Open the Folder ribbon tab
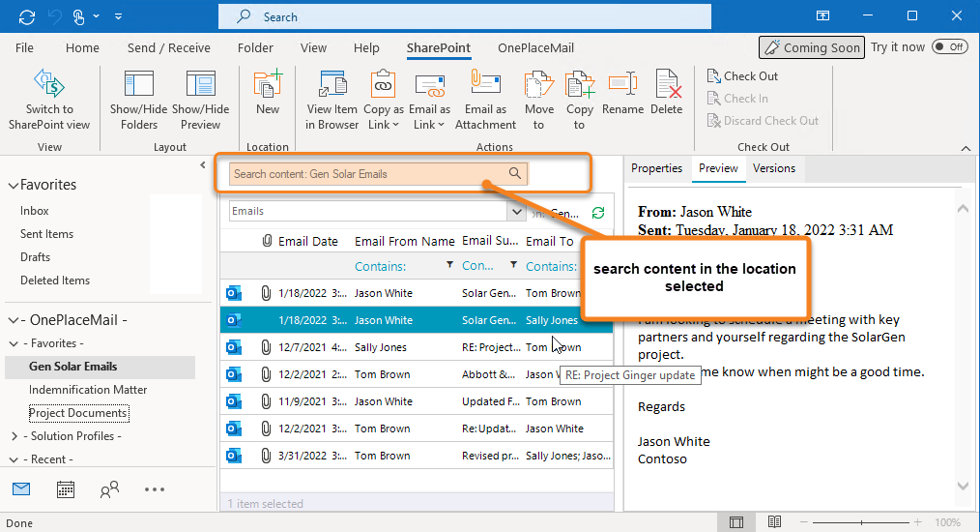Viewport: 980px width, 532px height. tap(255, 47)
